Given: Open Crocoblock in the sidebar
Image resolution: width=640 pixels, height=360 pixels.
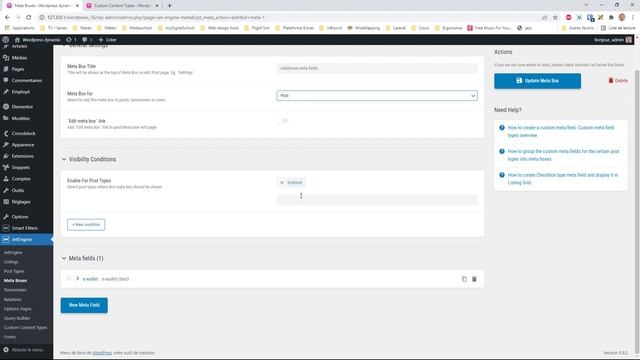Looking at the screenshot, I should 23,133.
